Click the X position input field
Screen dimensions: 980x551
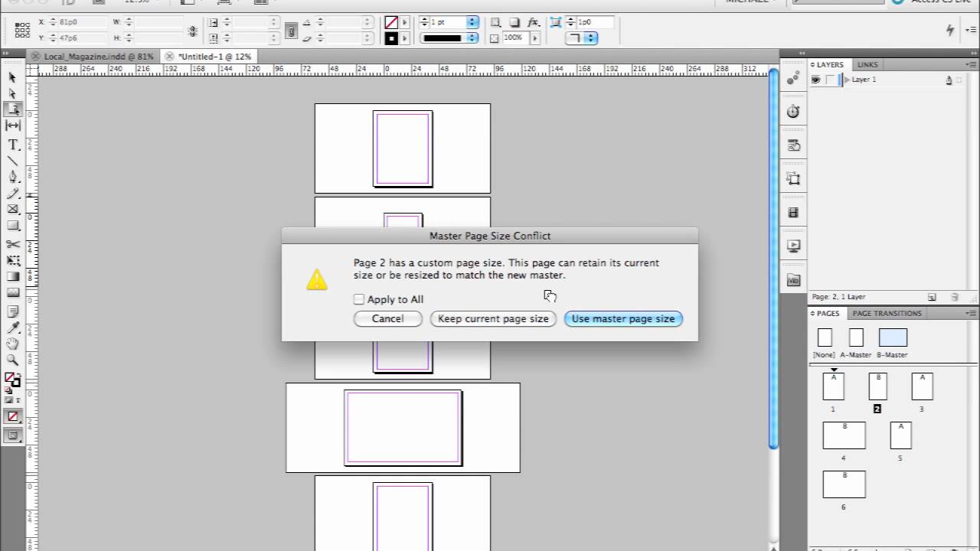pos(82,22)
